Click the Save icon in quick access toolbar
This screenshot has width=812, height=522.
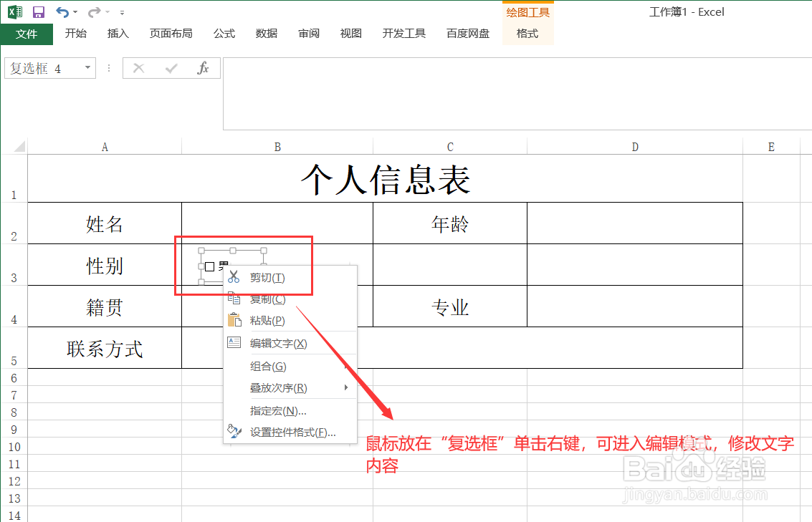39,12
